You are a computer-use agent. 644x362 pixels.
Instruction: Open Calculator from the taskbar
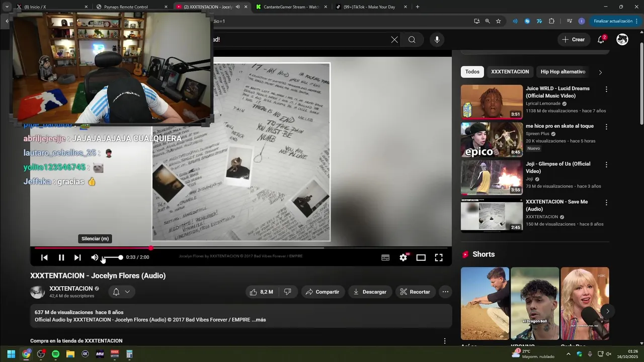click(x=129, y=354)
